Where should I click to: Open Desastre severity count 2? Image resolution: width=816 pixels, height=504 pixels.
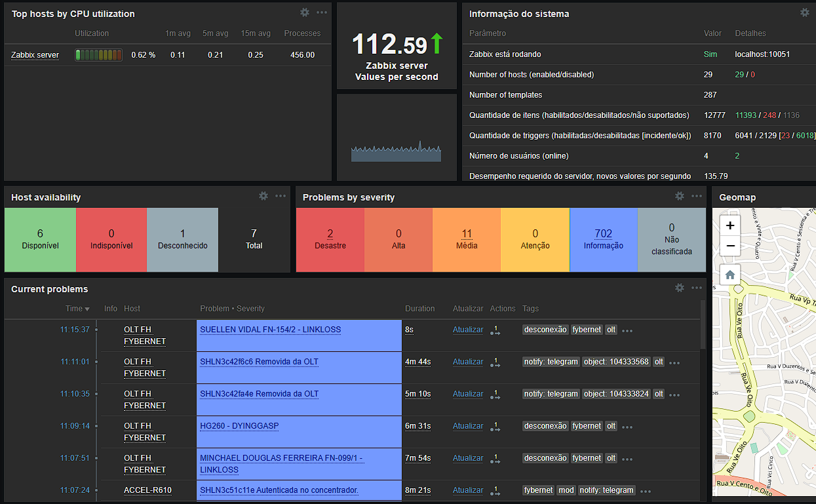[330, 233]
